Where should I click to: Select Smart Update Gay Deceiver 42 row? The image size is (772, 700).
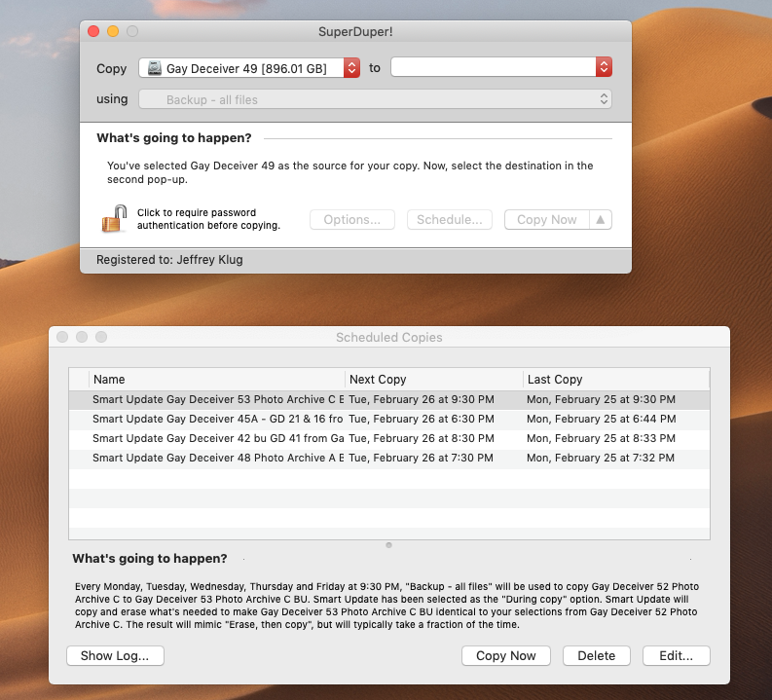coord(389,439)
